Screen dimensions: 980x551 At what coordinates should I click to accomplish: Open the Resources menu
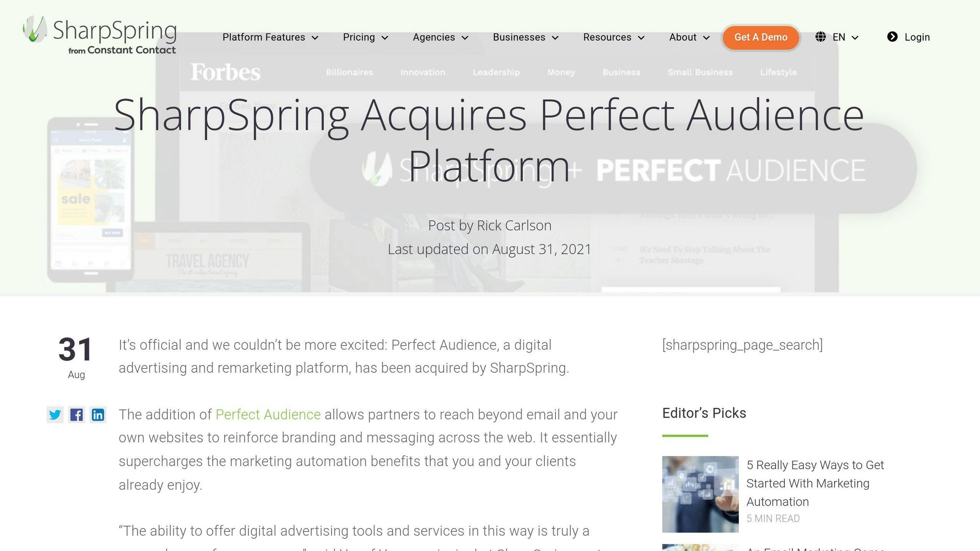(614, 37)
